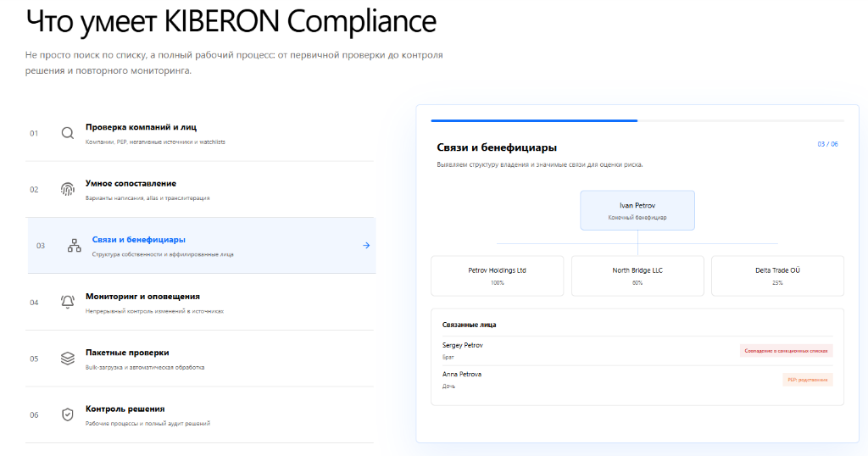The height and width of the screenshot is (456, 868).
Task: Click the Что умеет KIBERON Compliance heading
Action: pyautogui.click(x=231, y=22)
